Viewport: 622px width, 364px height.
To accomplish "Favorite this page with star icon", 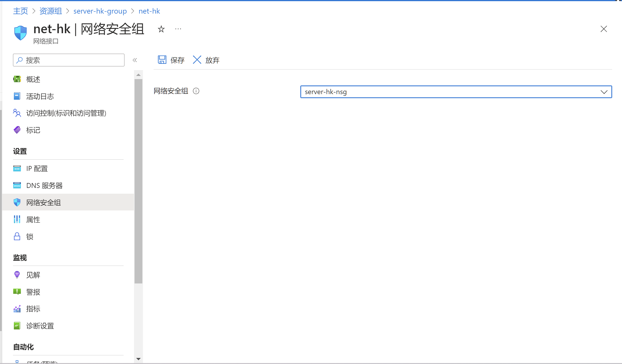I will [x=161, y=29].
